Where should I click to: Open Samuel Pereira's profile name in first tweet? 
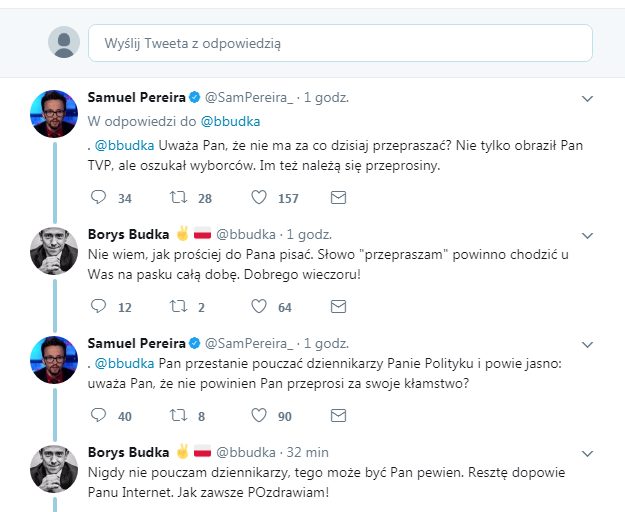pos(138,98)
